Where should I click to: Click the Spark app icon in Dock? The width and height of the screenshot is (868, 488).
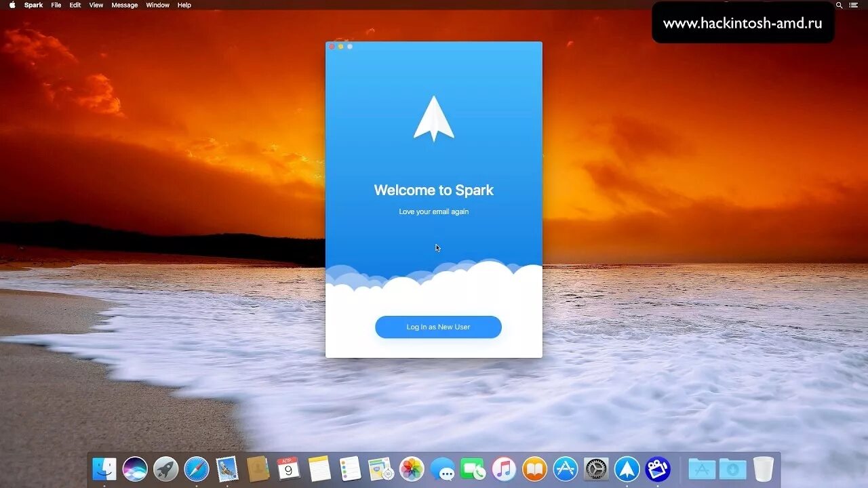tap(627, 469)
